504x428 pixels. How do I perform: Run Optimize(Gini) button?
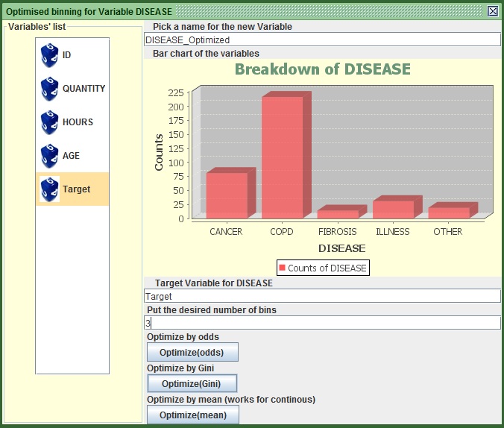point(192,383)
